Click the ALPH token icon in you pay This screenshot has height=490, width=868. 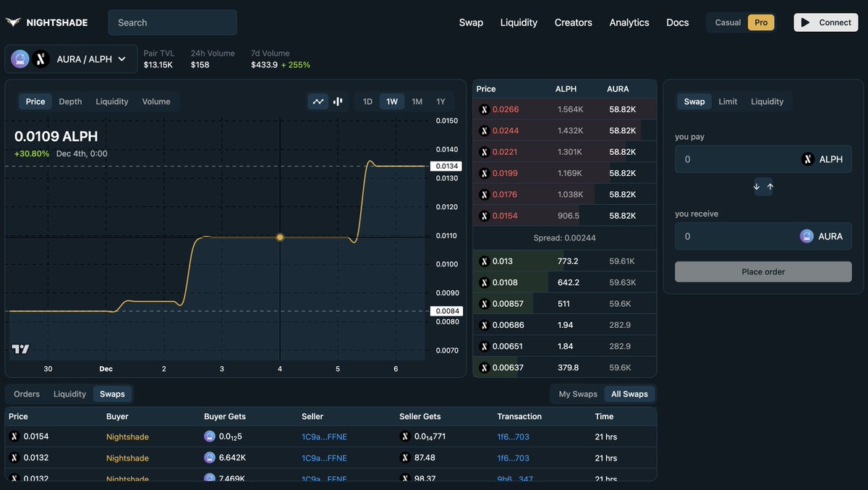[808, 159]
